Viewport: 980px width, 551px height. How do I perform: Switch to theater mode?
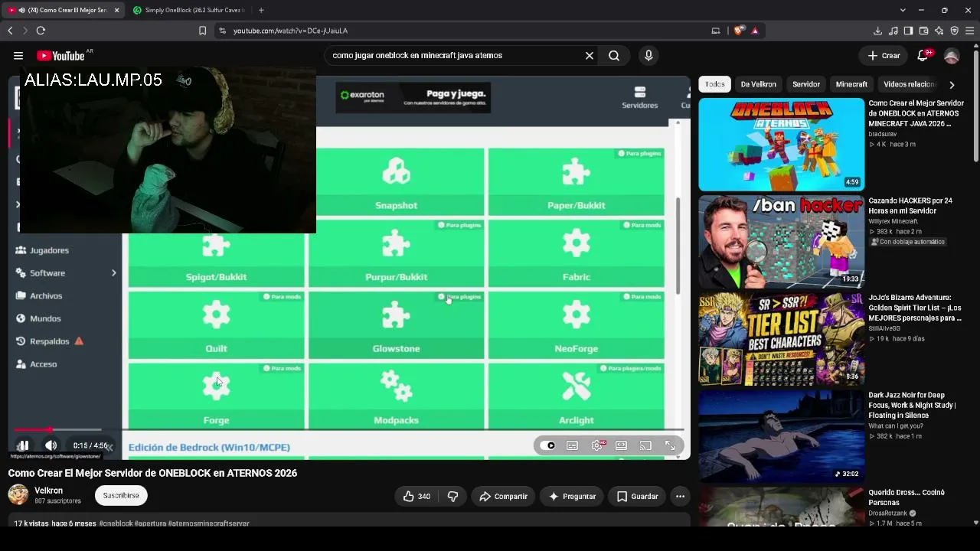pos(621,445)
